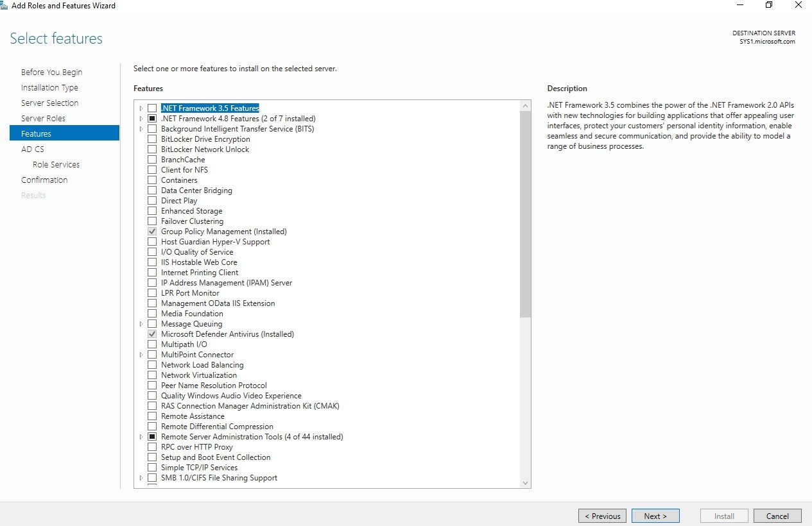The width and height of the screenshot is (812, 526).
Task: Tick IIS Hostable Web Core checkbox
Action: click(x=152, y=262)
